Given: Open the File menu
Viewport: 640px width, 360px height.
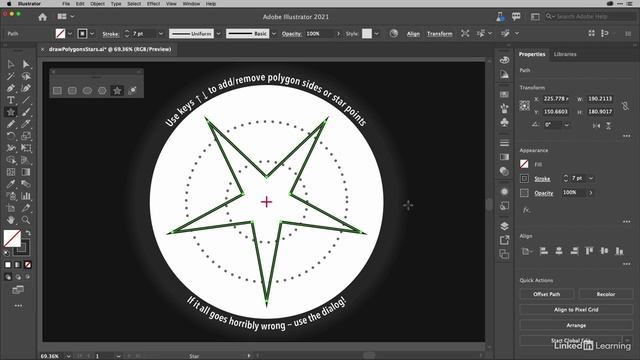Looking at the screenshot, I should pos(66,4).
